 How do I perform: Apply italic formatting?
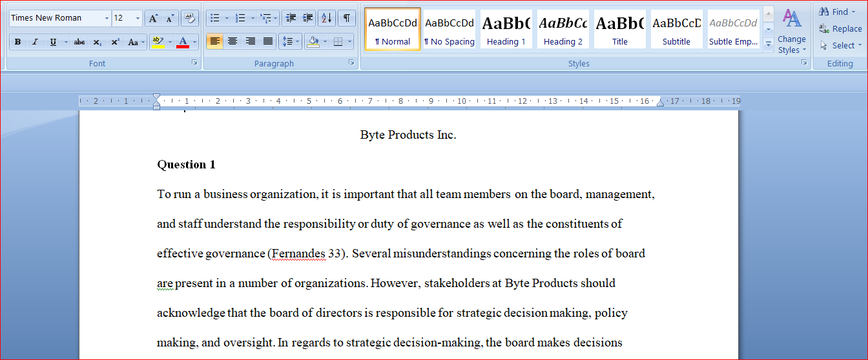(35, 42)
